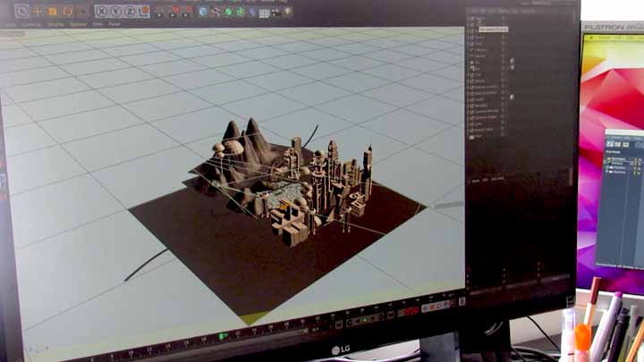This screenshot has height=362, width=644.
Task: Click the Camera icon in toolbar
Action: click(275, 13)
